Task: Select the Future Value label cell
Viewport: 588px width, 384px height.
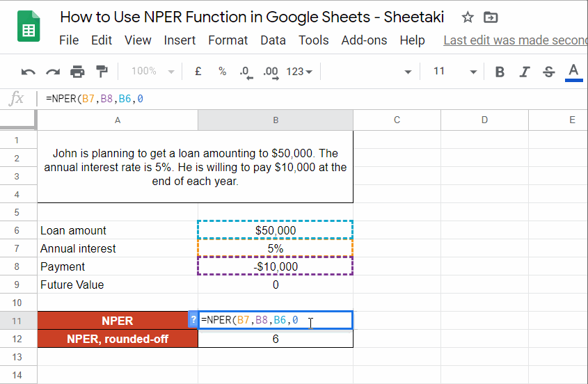Action: point(118,285)
